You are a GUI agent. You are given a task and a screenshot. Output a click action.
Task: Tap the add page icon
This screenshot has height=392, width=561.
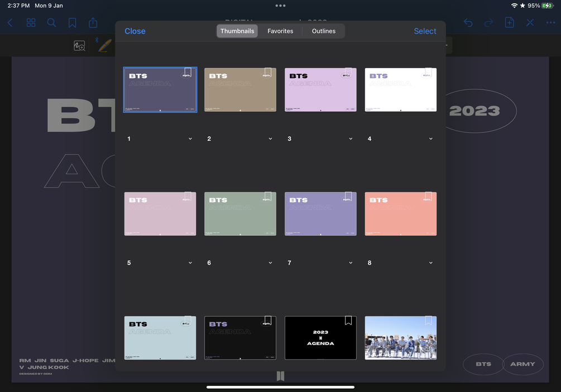[510, 22]
